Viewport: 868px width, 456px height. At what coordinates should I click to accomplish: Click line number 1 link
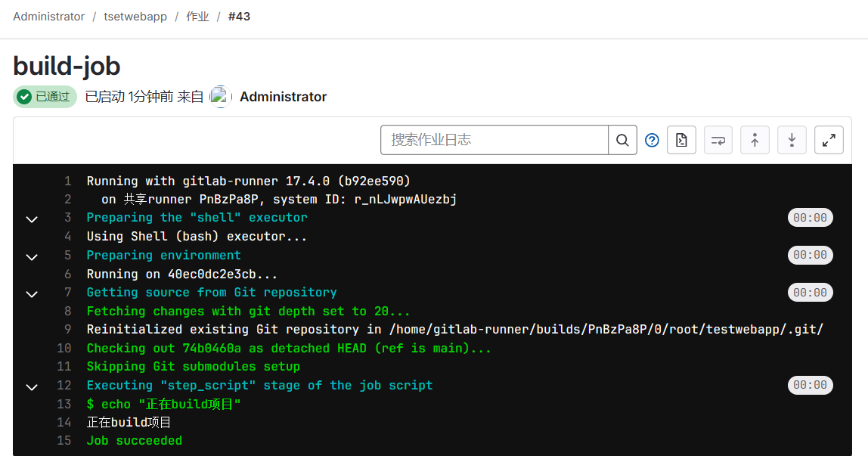point(67,181)
